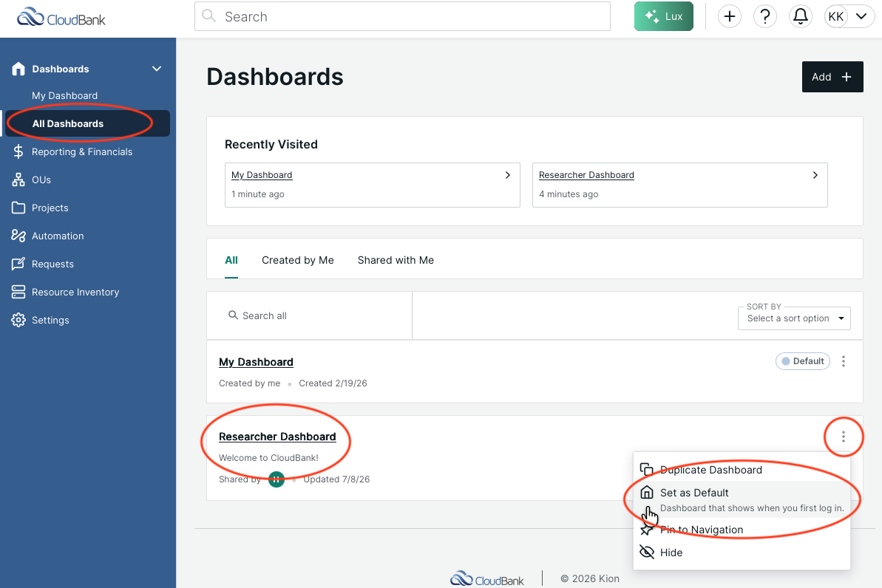
Task: Choose Pin to Navigation from the menu
Action: (x=742, y=530)
